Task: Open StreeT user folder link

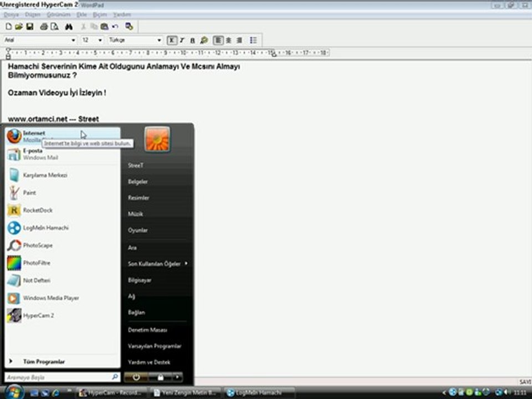Action: [136, 166]
